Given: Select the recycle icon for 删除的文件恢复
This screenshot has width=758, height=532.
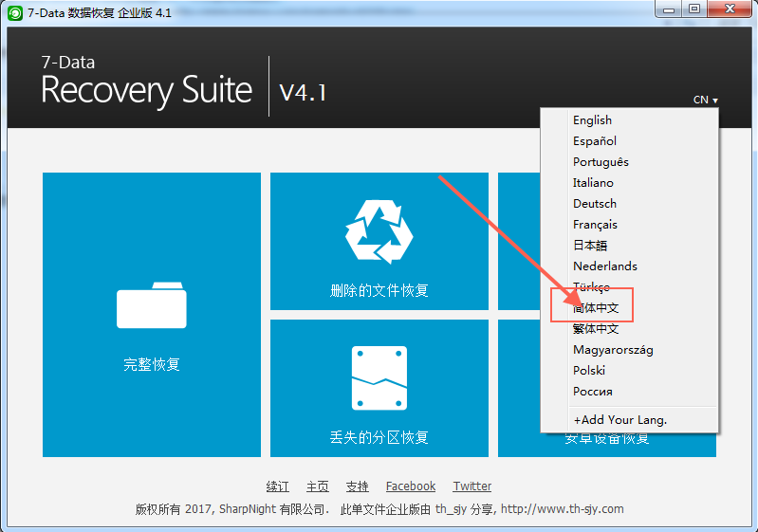Looking at the screenshot, I should tap(379, 231).
